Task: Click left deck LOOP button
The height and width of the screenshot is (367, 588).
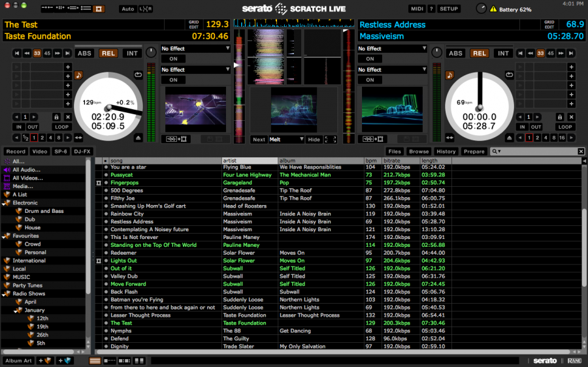Action: tap(61, 127)
